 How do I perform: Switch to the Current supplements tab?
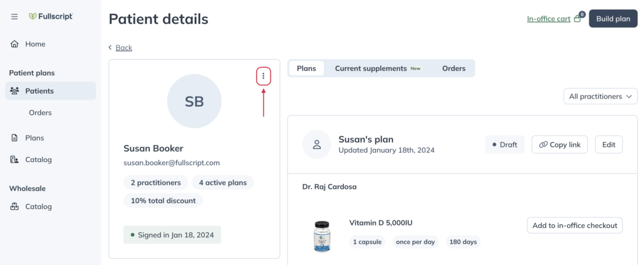tap(371, 68)
